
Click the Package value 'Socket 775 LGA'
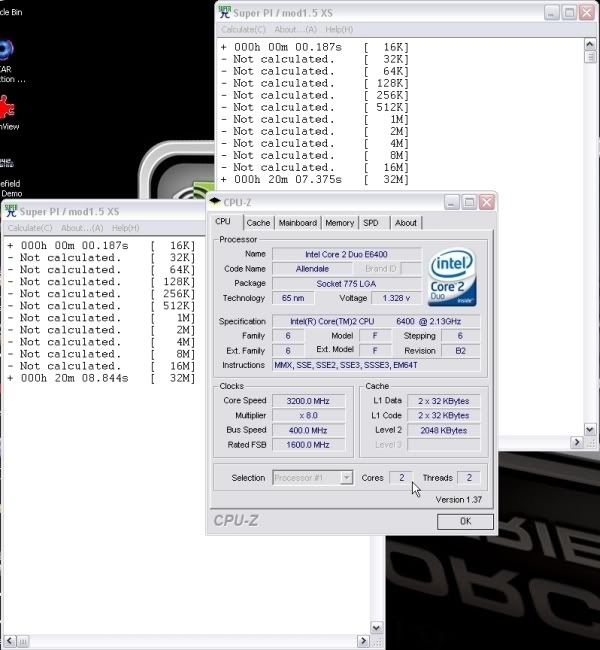pyautogui.click(x=346, y=284)
